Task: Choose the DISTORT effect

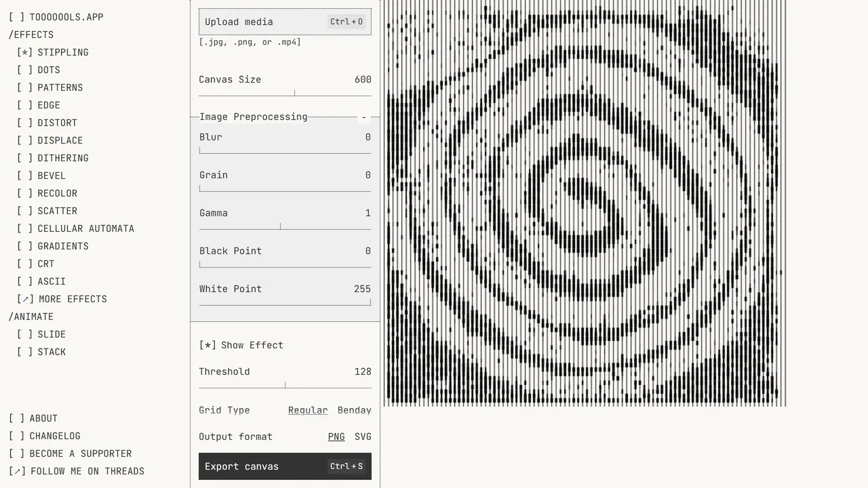Action: 47,123
